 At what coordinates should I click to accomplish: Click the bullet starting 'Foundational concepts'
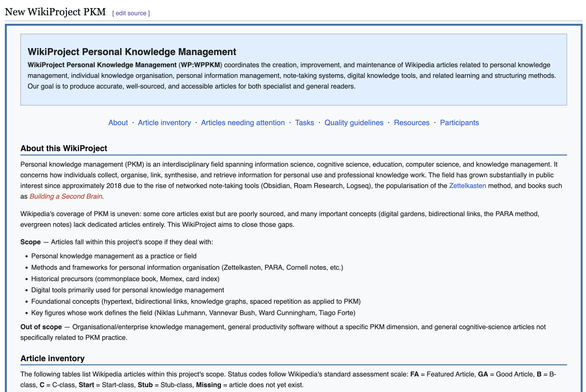point(196,301)
